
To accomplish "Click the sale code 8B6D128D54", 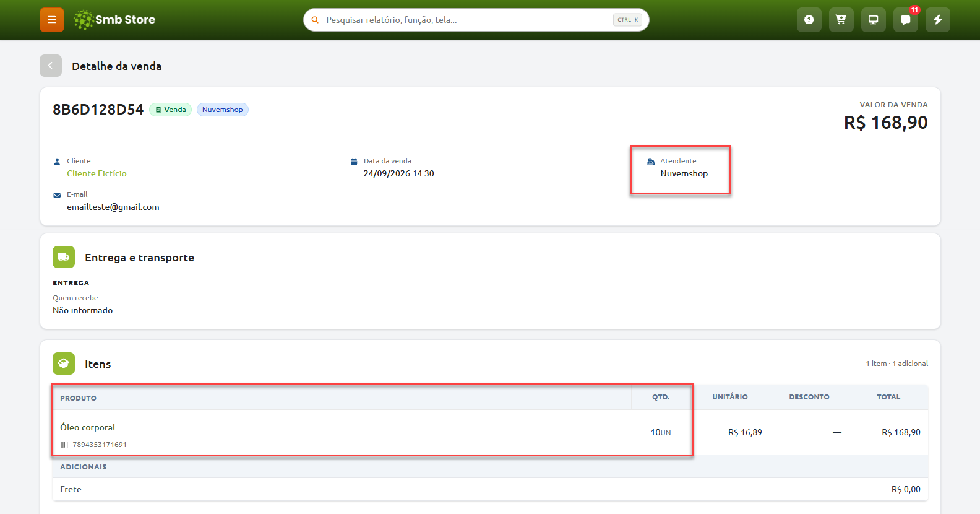I will [98, 110].
